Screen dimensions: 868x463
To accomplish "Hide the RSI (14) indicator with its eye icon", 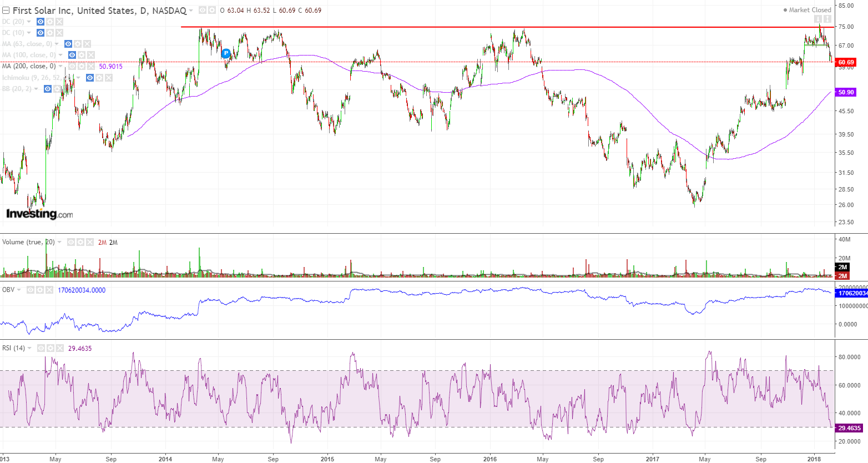I will tap(41, 348).
